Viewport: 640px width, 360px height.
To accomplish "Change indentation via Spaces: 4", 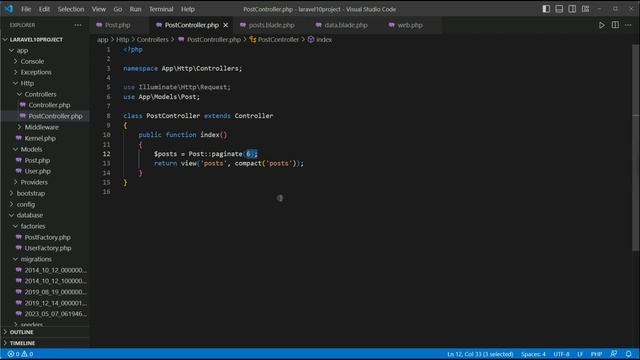I will [x=533, y=354].
